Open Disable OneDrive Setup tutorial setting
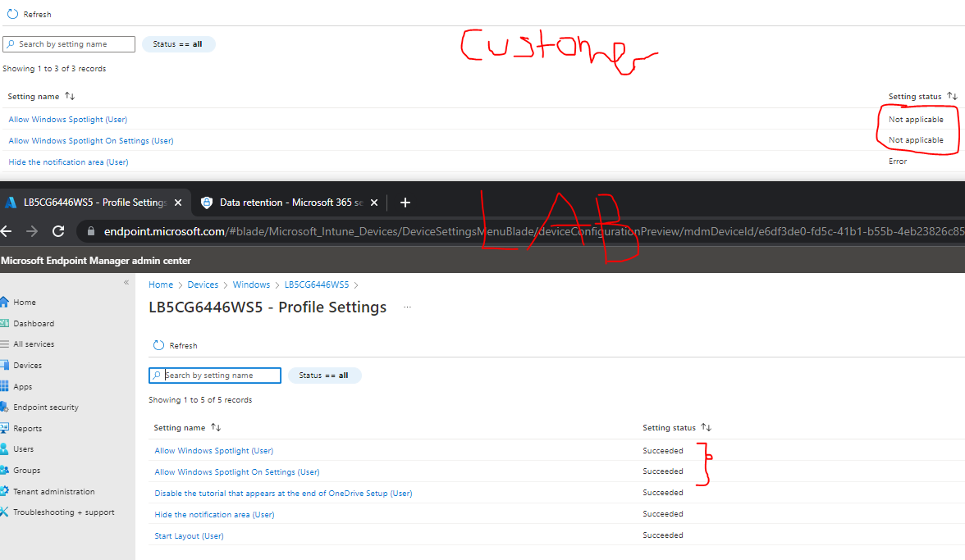965x560 pixels. point(283,493)
